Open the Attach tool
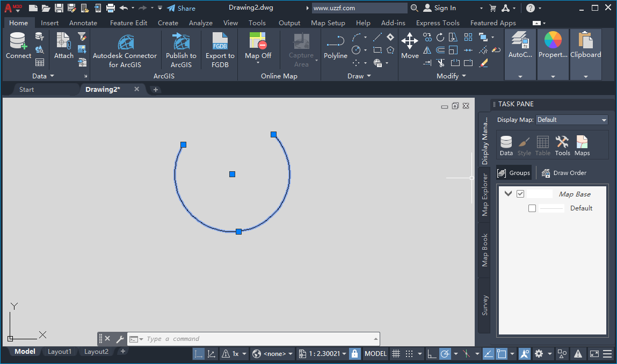617x364 pixels. click(63, 48)
